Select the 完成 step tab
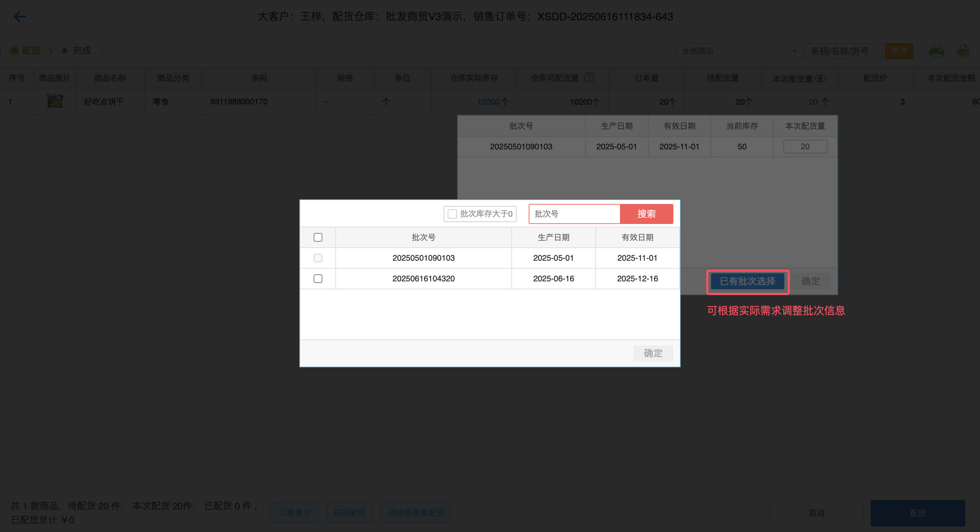Viewport: 980px width, 532px height. [76, 51]
